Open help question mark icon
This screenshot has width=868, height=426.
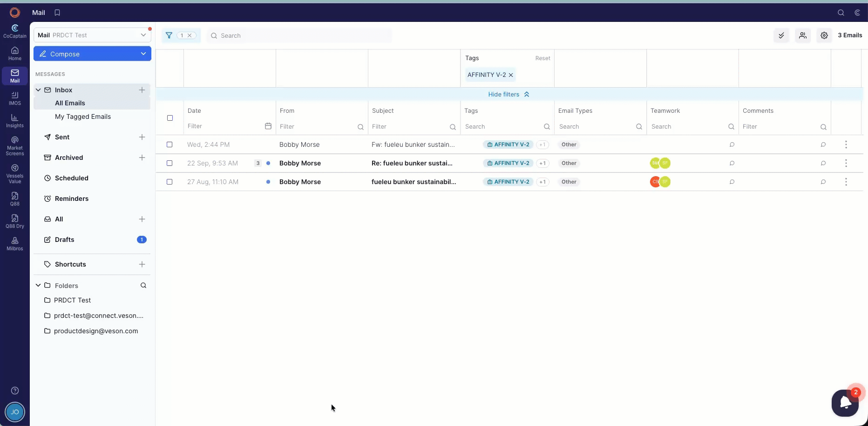pyautogui.click(x=15, y=391)
